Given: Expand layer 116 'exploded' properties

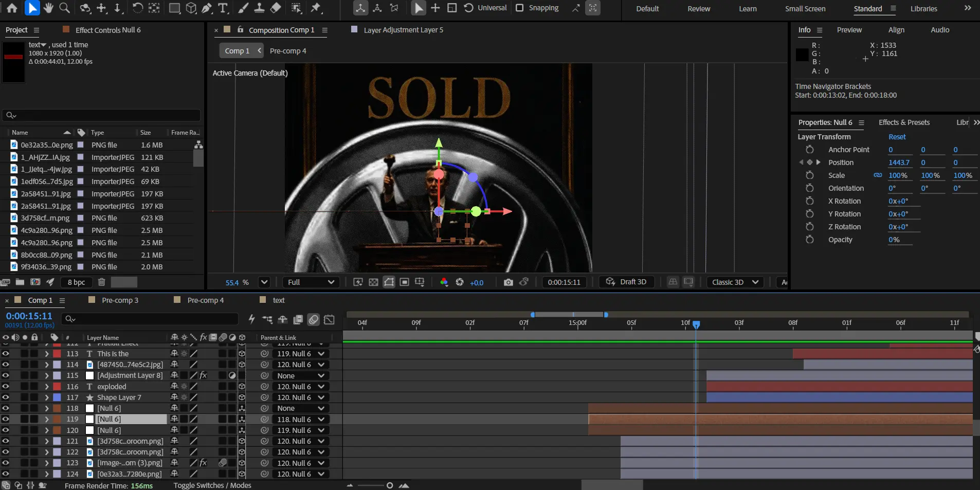Looking at the screenshot, I should coord(47,387).
